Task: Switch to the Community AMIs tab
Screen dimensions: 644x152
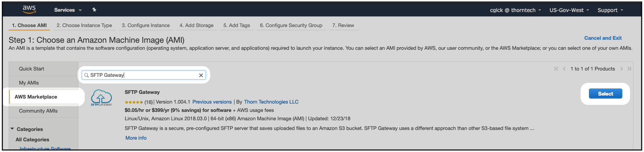Action: [x=38, y=111]
